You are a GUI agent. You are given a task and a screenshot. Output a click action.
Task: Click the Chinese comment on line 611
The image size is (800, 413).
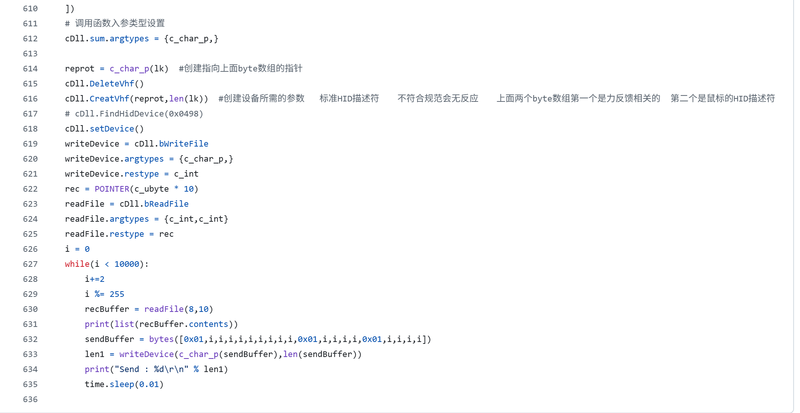click(x=115, y=23)
